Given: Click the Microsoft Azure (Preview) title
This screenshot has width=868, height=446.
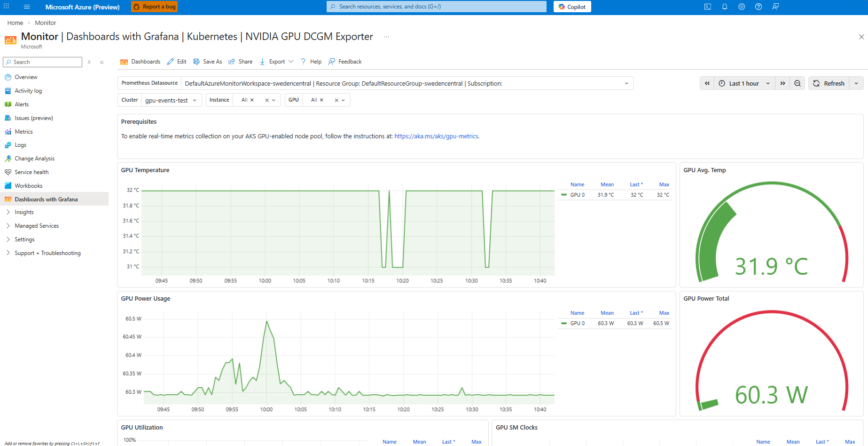Looking at the screenshot, I should pyautogui.click(x=82, y=7).
